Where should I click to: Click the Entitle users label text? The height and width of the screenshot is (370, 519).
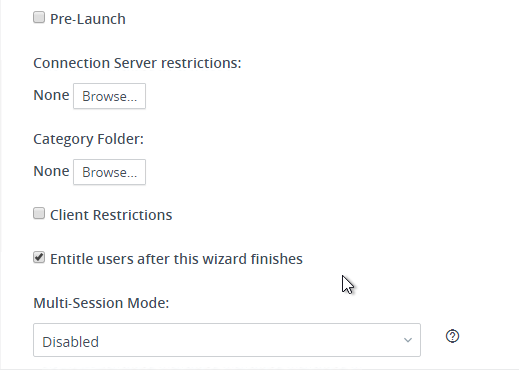(x=176, y=259)
